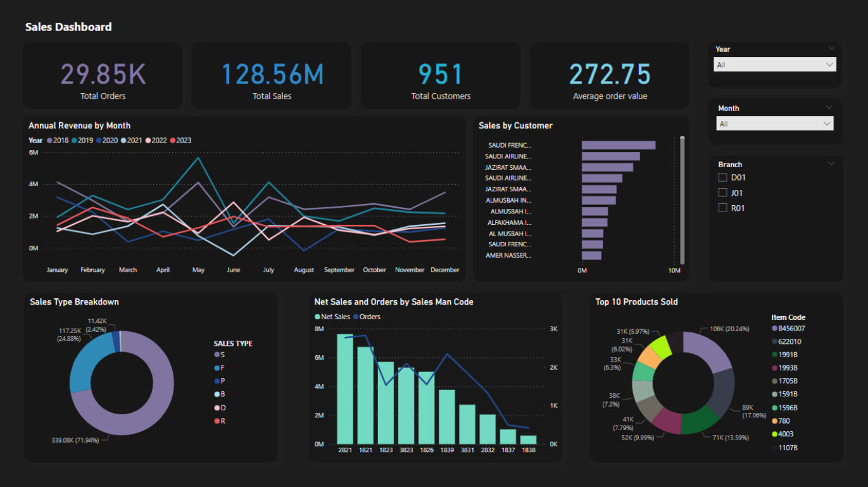Click the pink 1993B color swatch

774,367
